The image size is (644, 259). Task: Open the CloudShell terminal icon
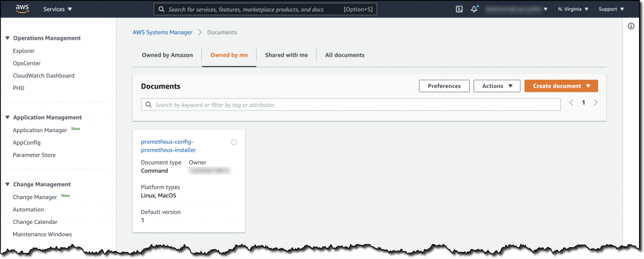click(x=459, y=9)
